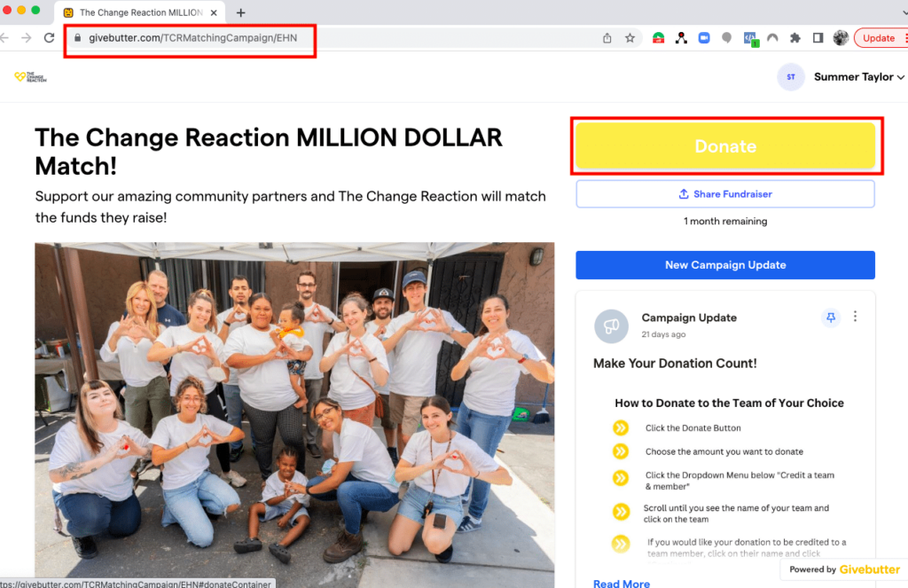Click New Campaign Update button
Viewport: 908px width, 588px height.
[x=725, y=265]
